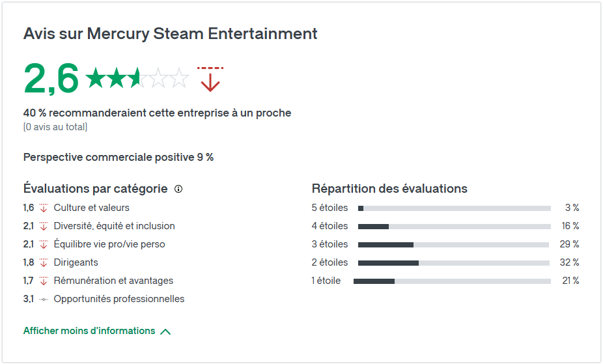Select the 1 étoile rating row
603x364 pixels.
[445, 281]
